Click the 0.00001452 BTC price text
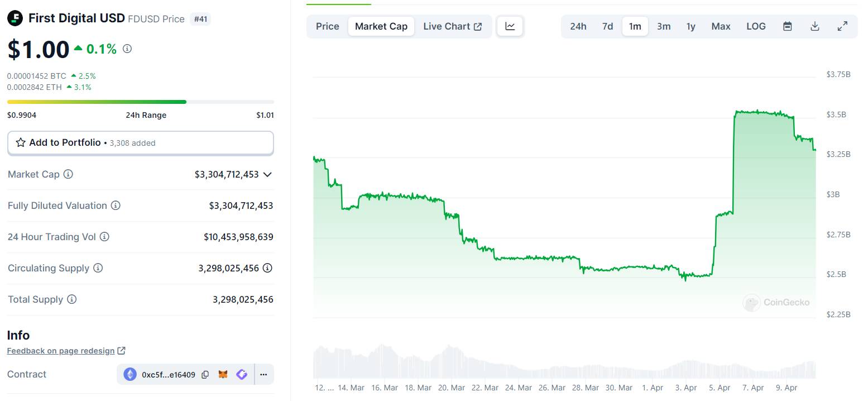This screenshot has width=868, height=401. pyautogui.click(x=37, y=76)
